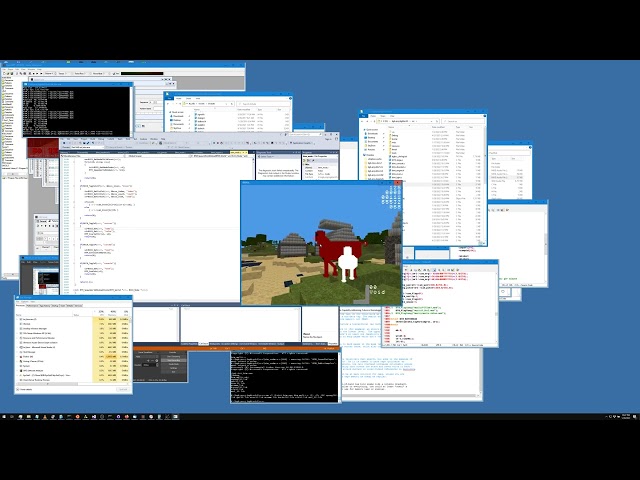Open Home ribbon tab in top Explorer window
Screen dimensions: 640x480
(179, 98)
